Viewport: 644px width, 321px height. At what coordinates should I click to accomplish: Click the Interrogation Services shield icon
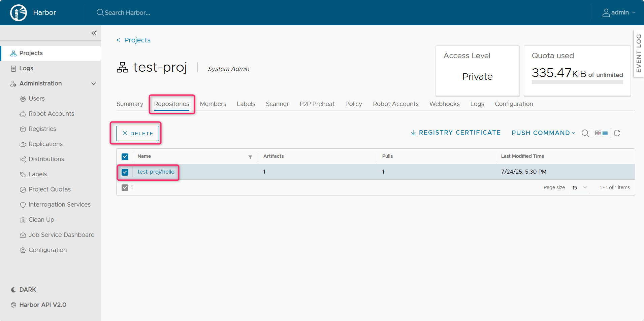click(23, 205)
